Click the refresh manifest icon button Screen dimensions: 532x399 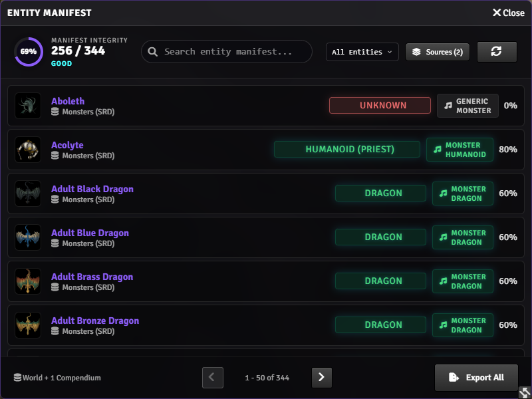pos(497,52)
